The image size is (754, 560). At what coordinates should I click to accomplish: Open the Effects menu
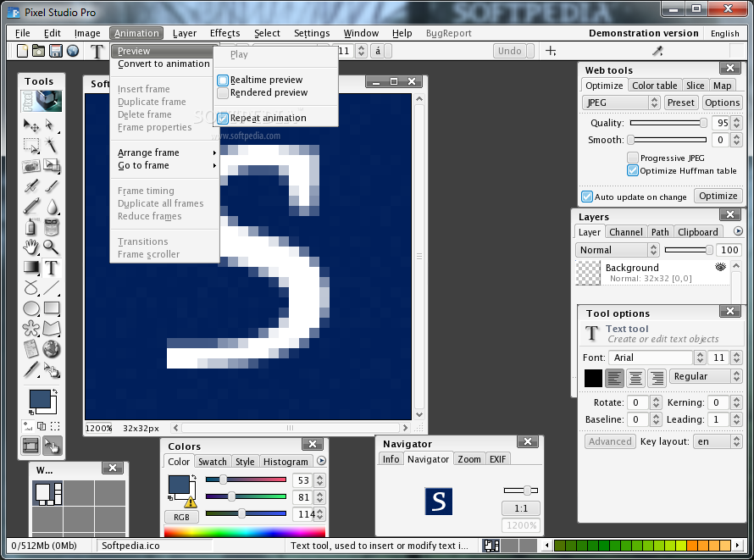(x=225, y=33)
